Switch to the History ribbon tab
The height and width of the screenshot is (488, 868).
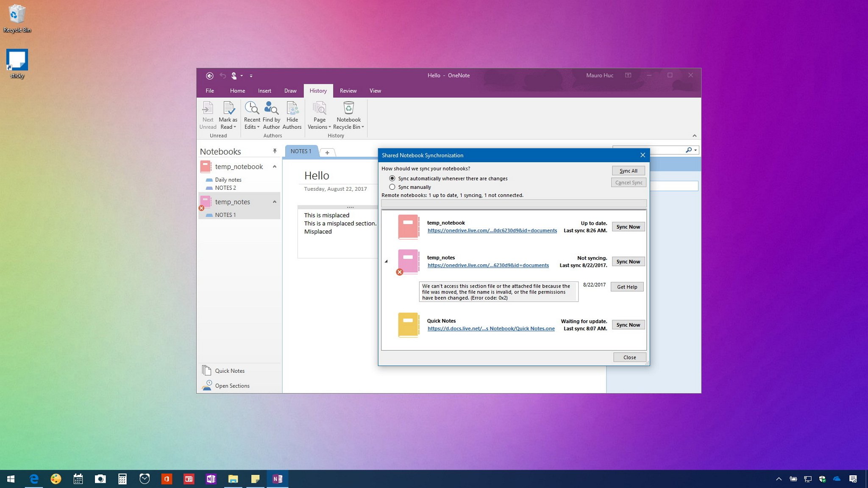(318, 91)
